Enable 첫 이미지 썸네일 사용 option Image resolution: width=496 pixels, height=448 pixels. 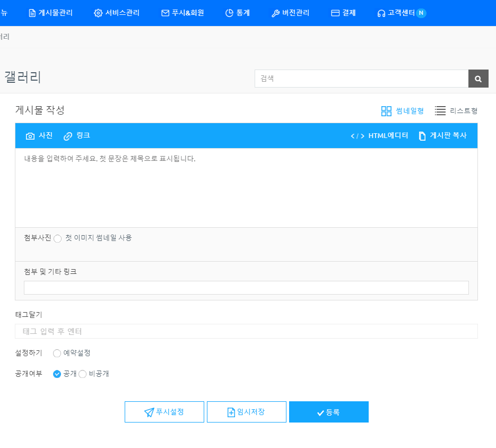[x=58, y=239]
